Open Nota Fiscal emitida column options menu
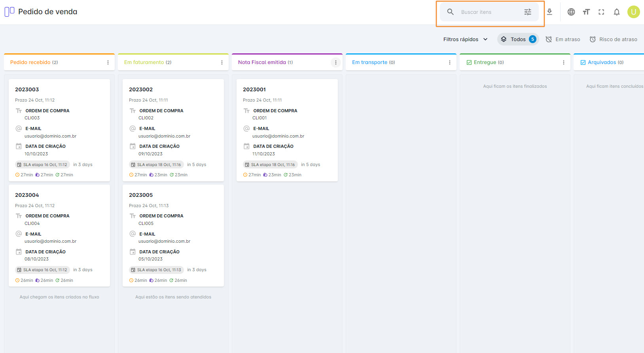 click(336, 62)
